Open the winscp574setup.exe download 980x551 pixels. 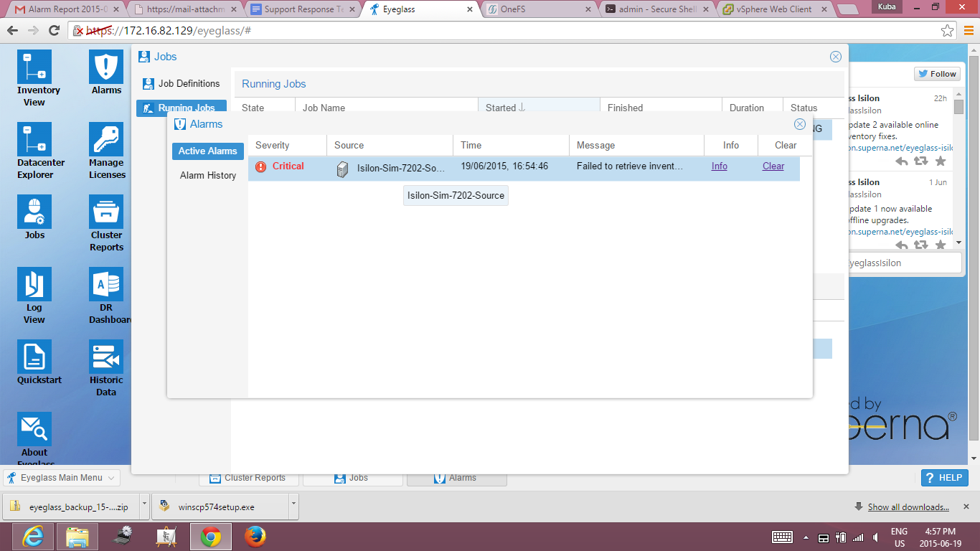coord(220,507)
